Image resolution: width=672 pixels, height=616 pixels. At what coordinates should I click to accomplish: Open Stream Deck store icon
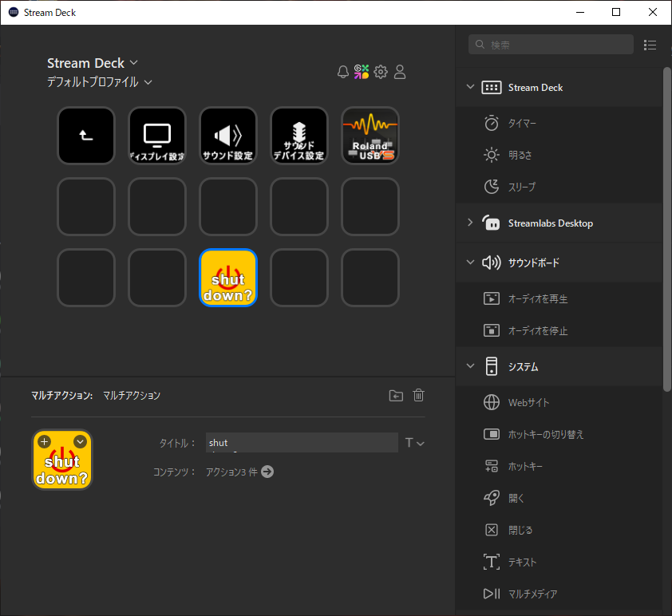[x=362, y=72]
